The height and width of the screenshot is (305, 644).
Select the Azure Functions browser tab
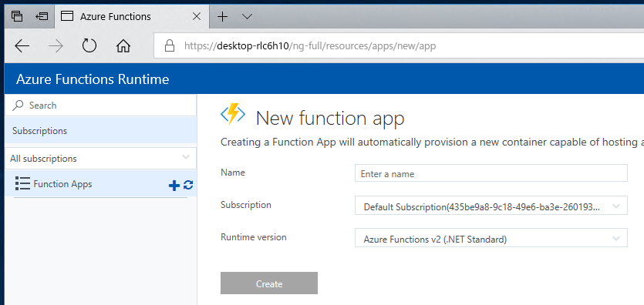click(131, 16)
